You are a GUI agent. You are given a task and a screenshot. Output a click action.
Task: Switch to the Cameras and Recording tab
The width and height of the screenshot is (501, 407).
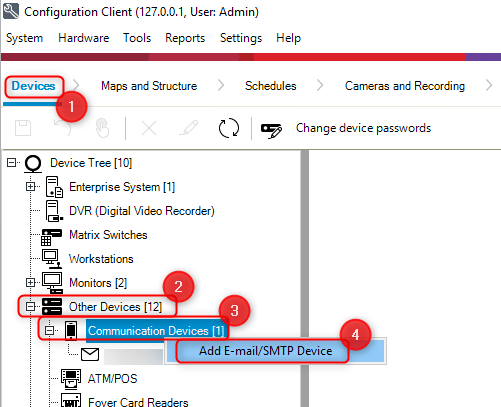(405, 86)
